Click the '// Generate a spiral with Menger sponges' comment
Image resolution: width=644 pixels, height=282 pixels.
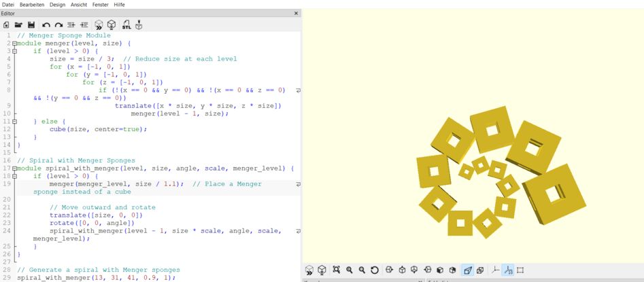tap(99, 270)
